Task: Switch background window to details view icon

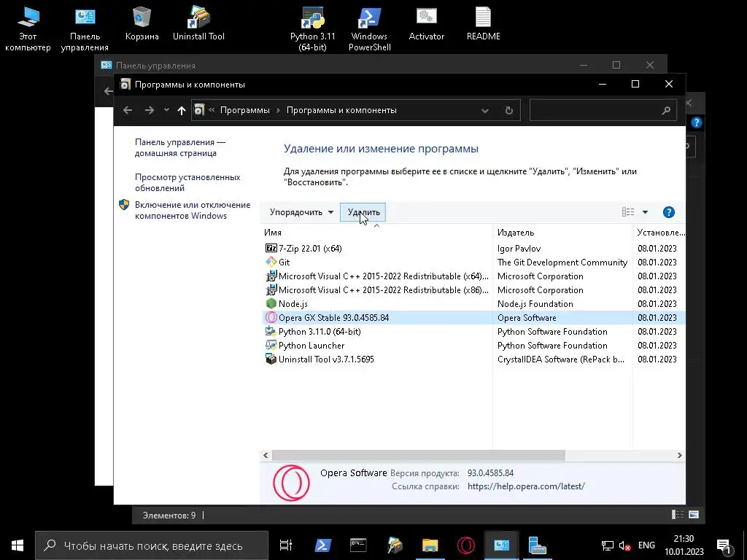Action: 677,514
